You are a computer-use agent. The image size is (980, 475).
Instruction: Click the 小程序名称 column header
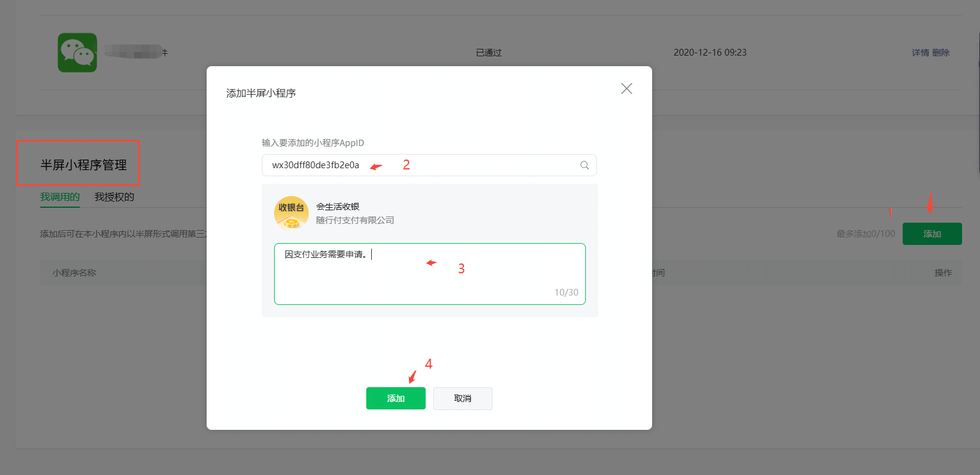[74, 273]
